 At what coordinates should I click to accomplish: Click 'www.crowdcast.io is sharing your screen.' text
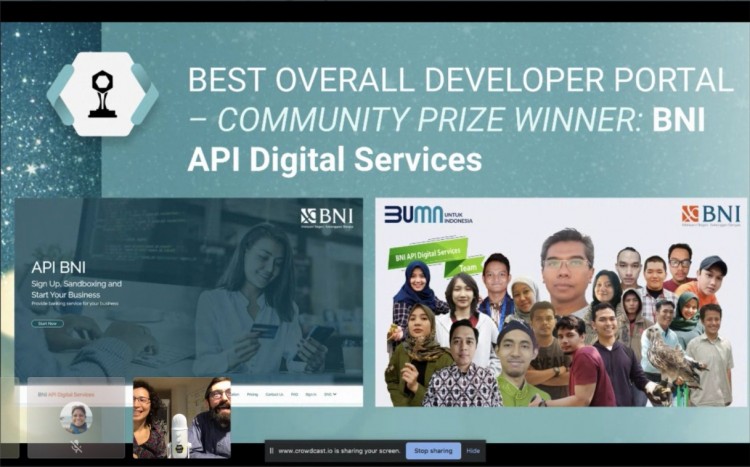click(339, 451)
